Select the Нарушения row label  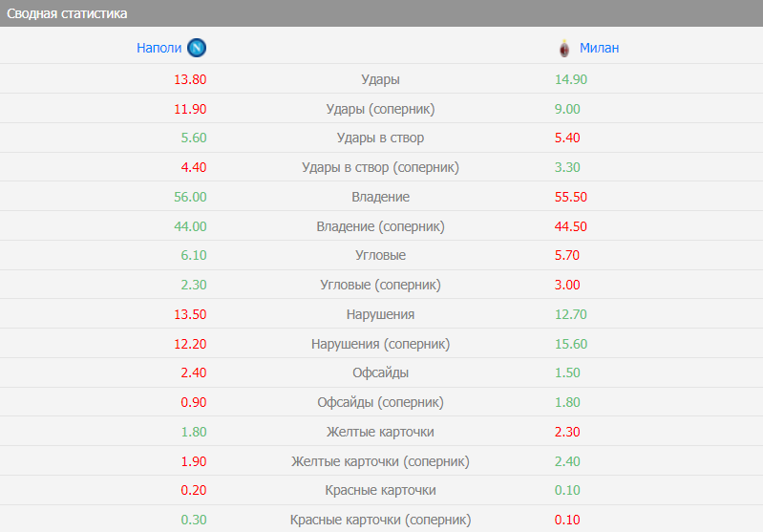[x=380, y=314]
